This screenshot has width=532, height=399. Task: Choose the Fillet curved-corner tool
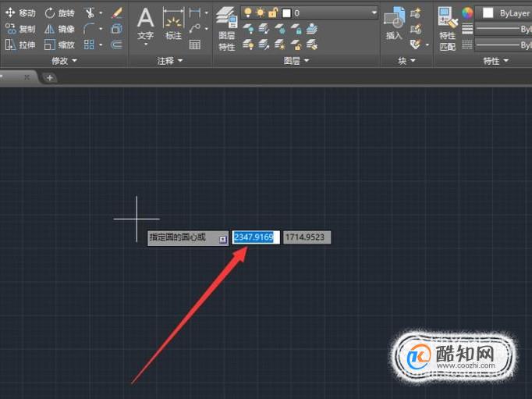(x=89, y=29)
